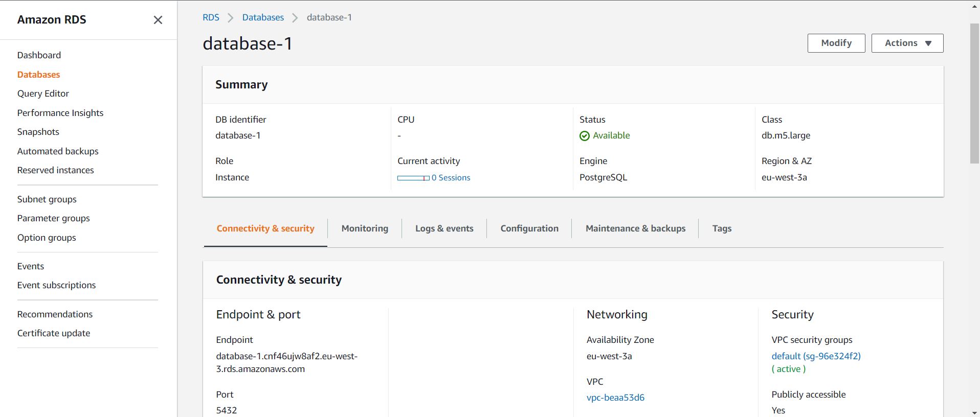Open Query Editor in the sidebar
Viewport: 980px width, 417px height.
point(43,94)
